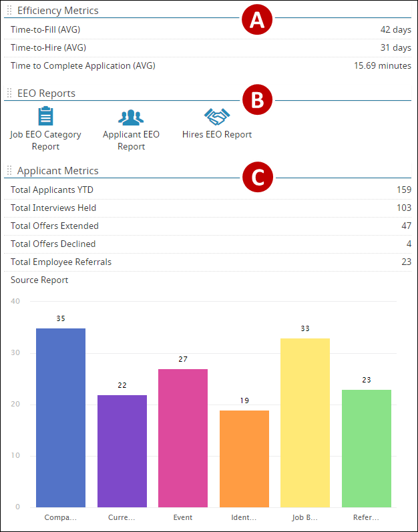Select the Efficiency Metrics section title

58,11
